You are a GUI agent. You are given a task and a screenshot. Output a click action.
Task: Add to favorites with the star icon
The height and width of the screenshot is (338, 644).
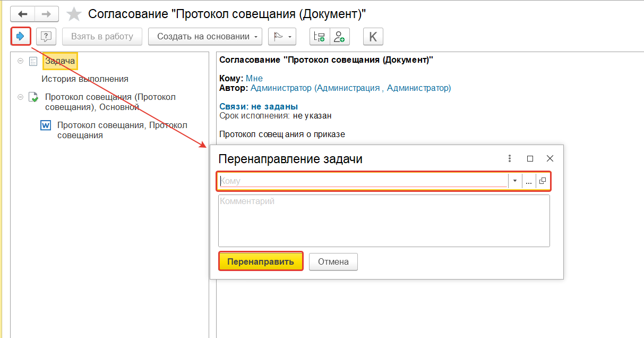pos(74,14)
